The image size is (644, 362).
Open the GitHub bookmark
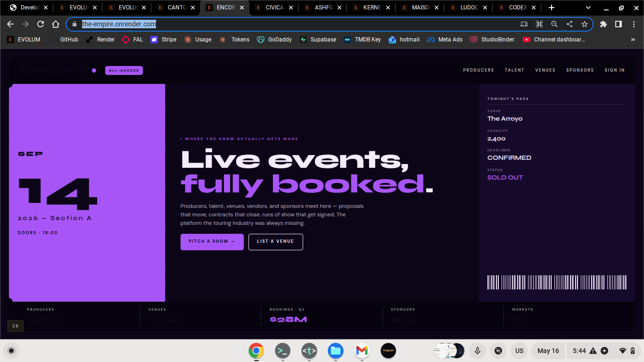pyautogui.click(x=64, y=40)
